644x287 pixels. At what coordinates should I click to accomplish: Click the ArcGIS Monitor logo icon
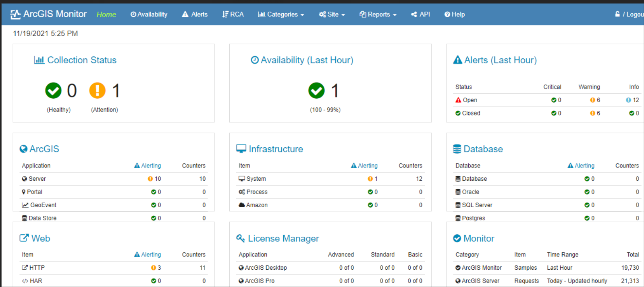point(15,14)
